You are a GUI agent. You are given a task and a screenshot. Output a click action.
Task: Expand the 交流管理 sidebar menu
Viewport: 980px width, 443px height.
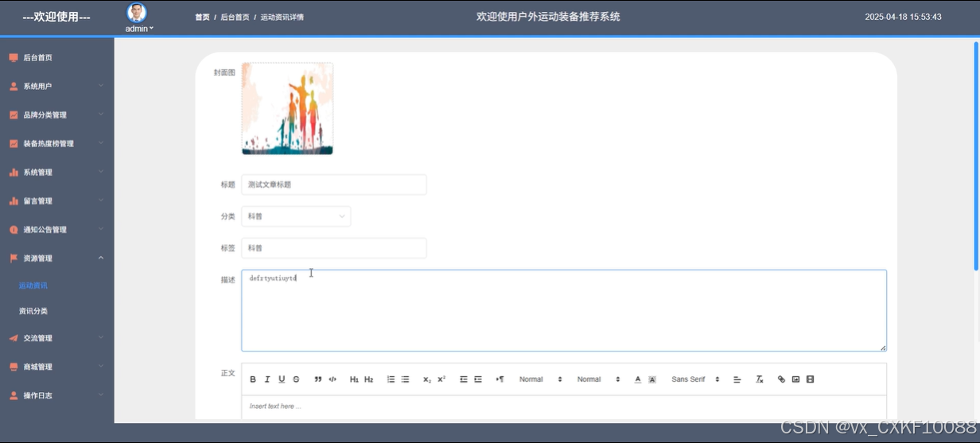point(57,338)
